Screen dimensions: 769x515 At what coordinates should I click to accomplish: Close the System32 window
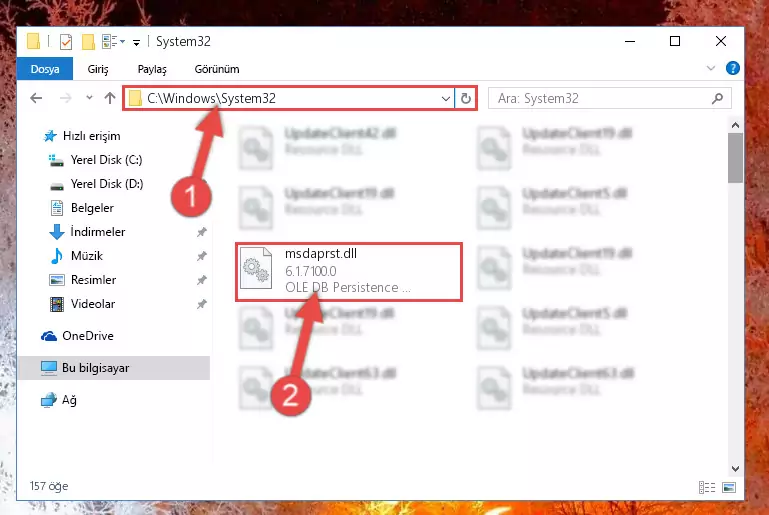pyautogui.click(x=720, y=42)
